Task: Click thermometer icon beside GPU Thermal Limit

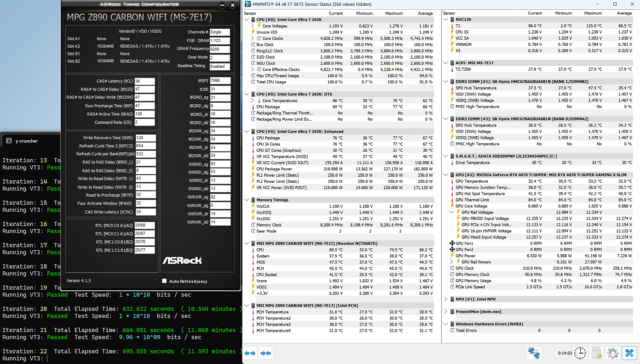Action: pos(452,200)
